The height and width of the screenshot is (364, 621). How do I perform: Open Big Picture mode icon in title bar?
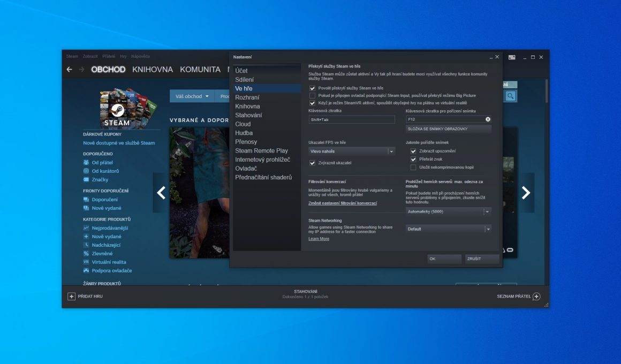pos(512,57)
